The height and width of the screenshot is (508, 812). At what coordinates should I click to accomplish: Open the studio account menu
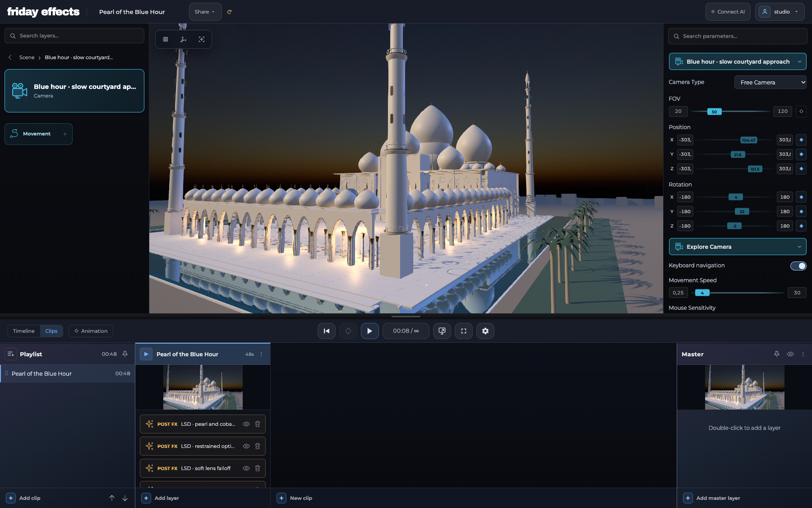(x=780, y=12)
